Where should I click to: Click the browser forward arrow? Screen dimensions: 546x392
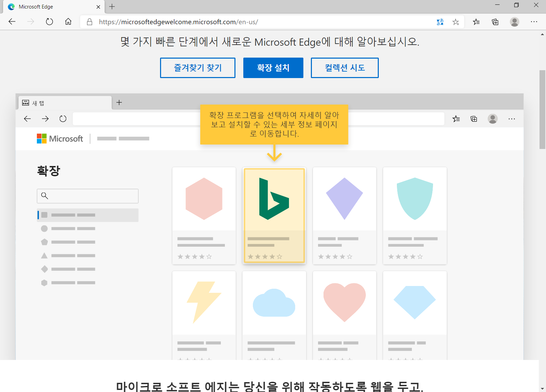[x=31, y=22]
